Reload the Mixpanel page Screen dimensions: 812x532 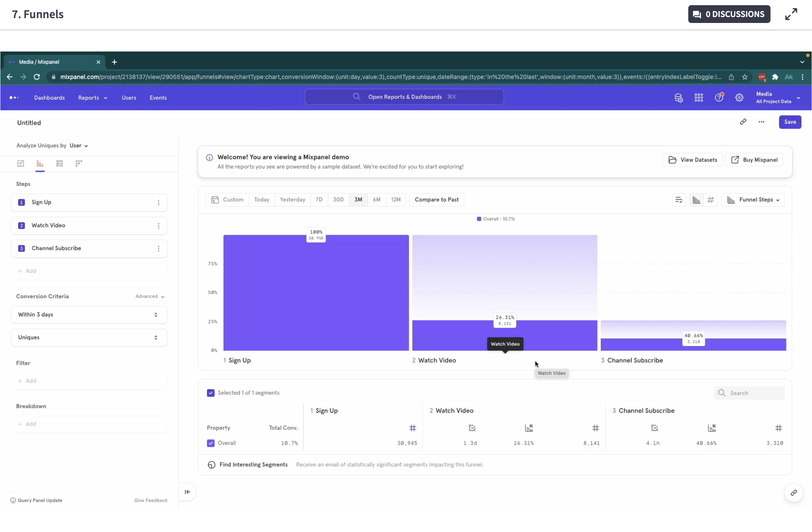click(37, 77)
